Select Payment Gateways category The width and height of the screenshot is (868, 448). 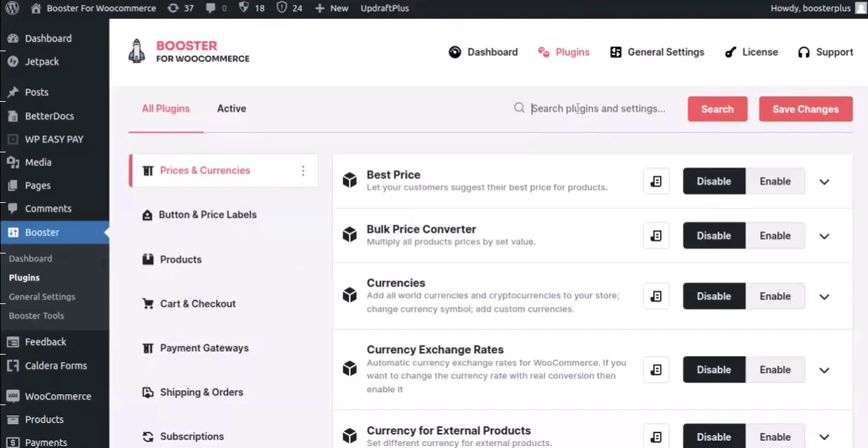tap(196, 348)
